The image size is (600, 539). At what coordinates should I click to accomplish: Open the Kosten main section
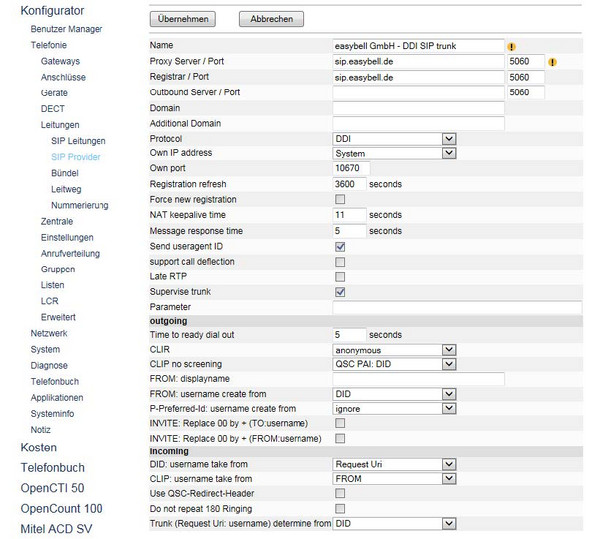click(x=39, y=448)
